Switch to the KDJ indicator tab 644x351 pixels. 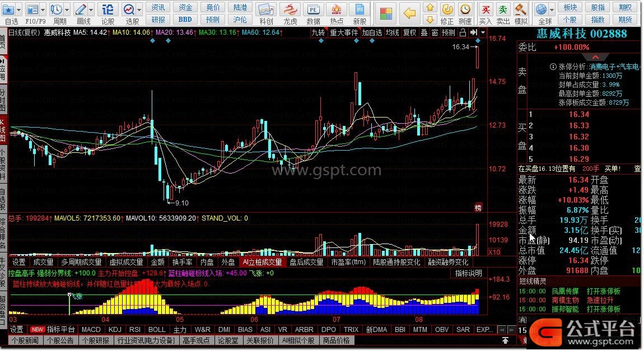coord(115,330)
